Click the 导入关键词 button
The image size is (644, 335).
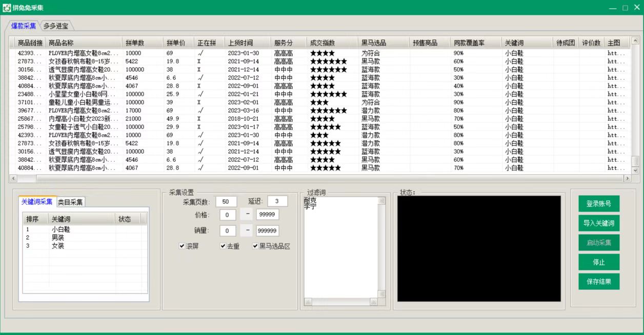(599, 223)
